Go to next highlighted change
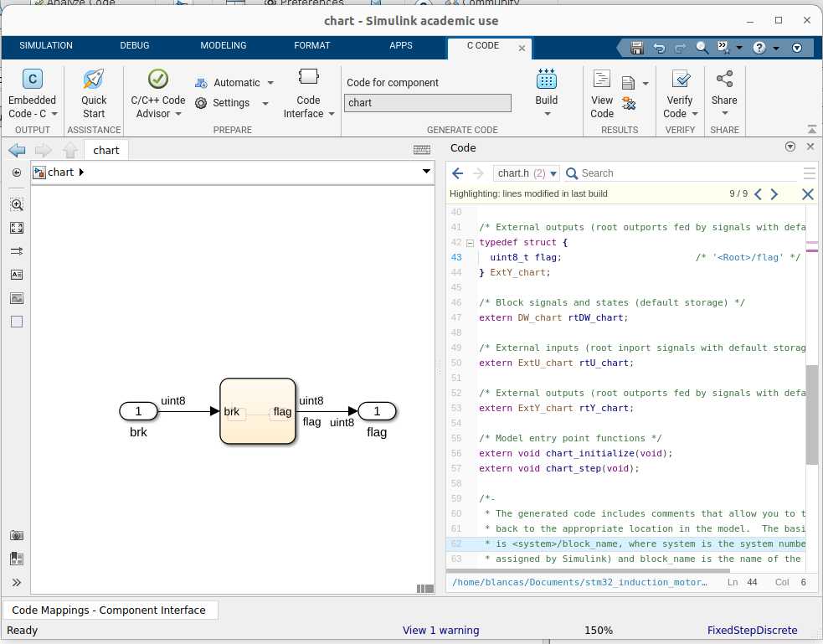The width and height of the screenshot is (823, 644). pos(774,194)
